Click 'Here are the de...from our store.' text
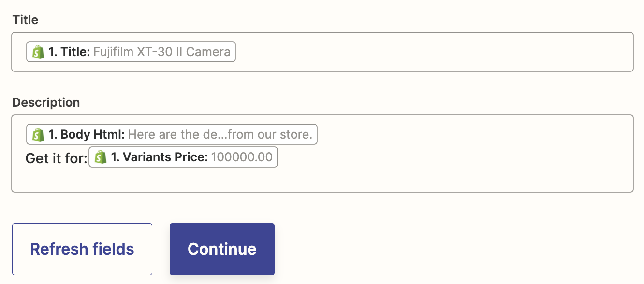The height and width of the screenshot is (284, 644). (x=220, y=134)
